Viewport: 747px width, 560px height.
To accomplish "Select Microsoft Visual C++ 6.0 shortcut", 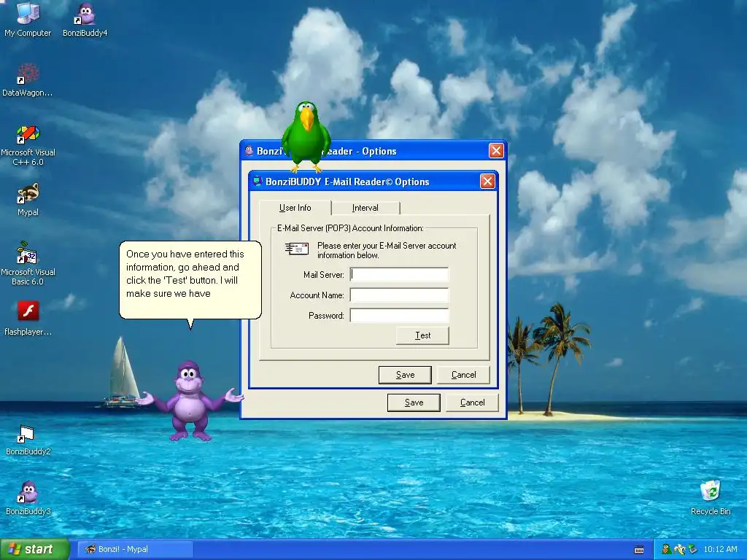I will [x=28, y=145].
